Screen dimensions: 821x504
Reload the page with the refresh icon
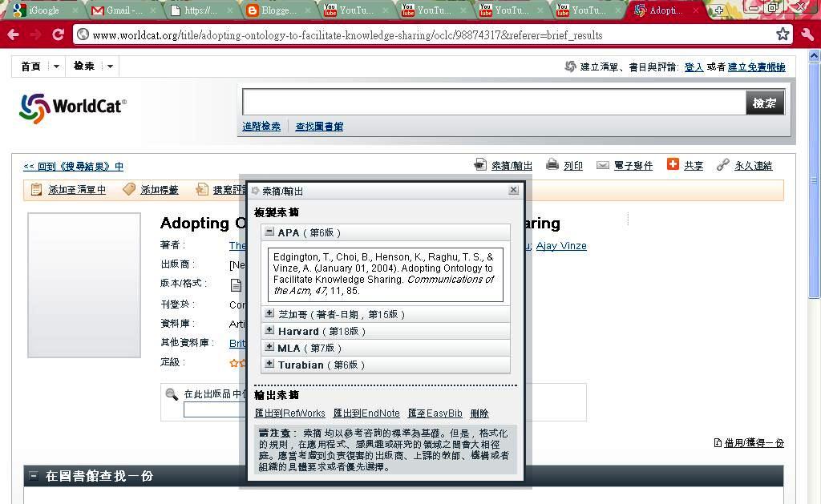click(x=58, y=34)
